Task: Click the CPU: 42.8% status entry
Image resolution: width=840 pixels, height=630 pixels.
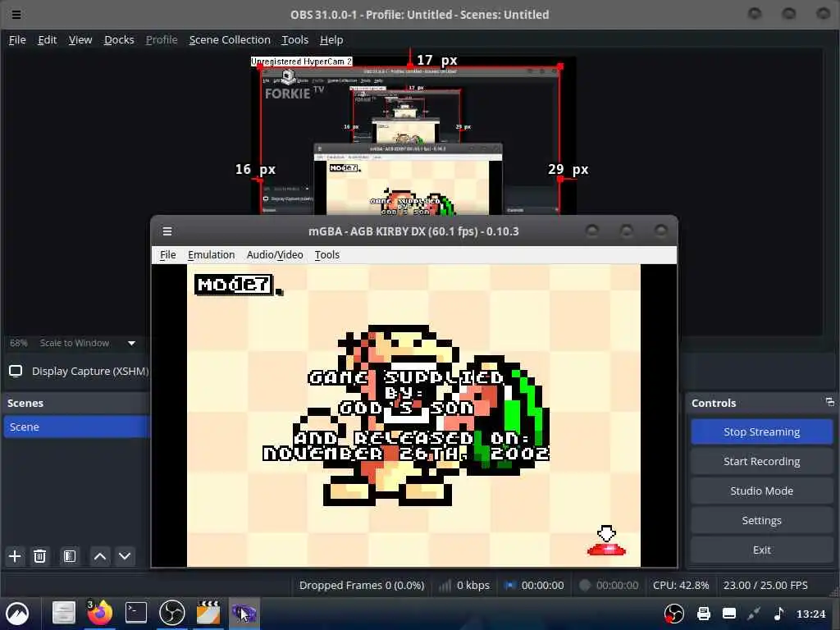Action: (680, 585)
